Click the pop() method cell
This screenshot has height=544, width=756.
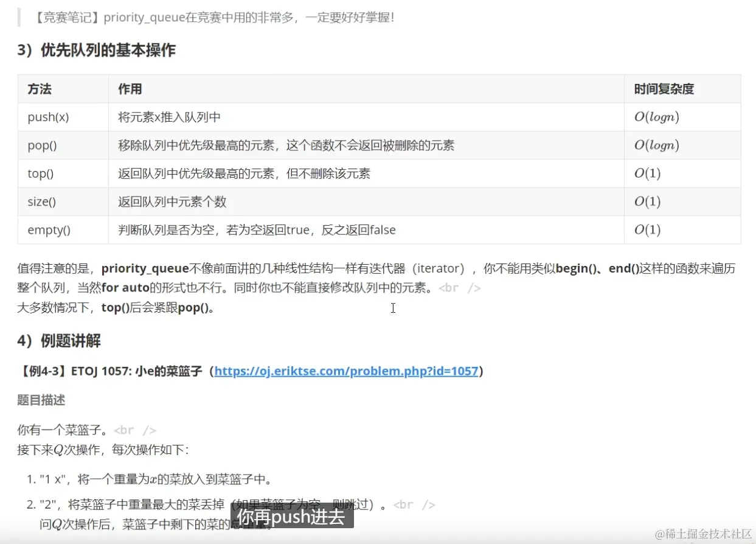point(63,145)
